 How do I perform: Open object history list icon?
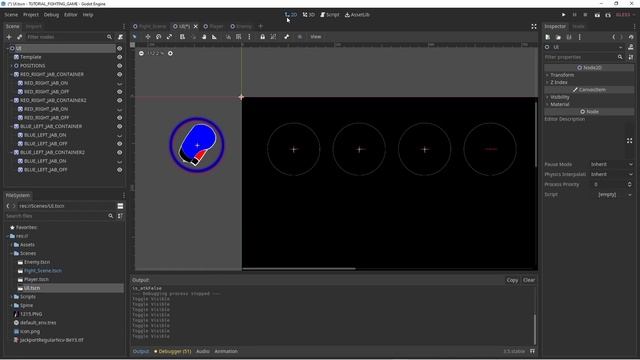point(631,37)
